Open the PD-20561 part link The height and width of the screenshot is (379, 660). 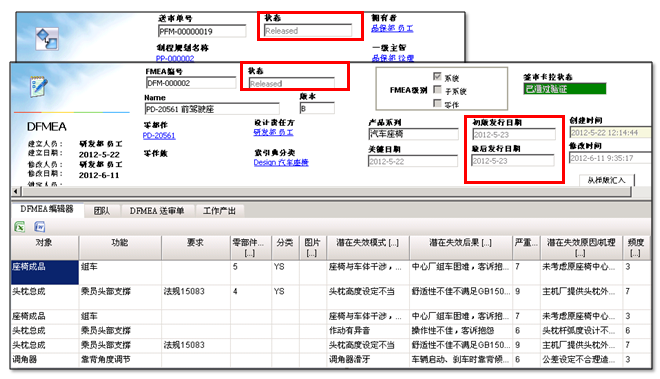coord(159,136)
